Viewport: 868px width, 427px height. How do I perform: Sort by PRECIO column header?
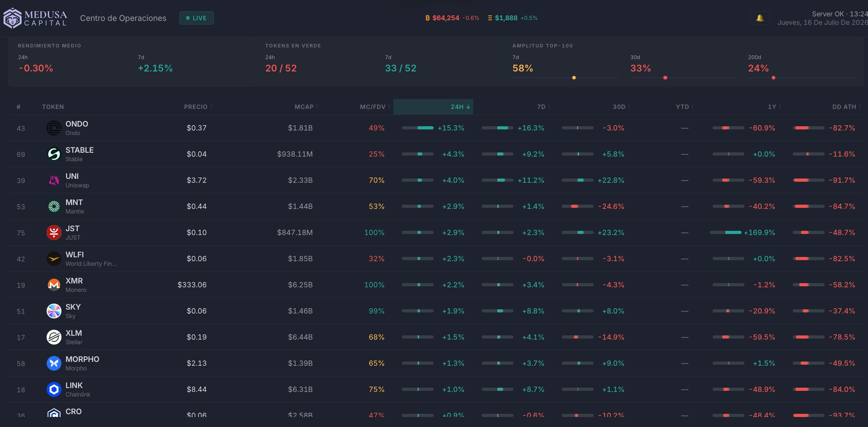198,107
